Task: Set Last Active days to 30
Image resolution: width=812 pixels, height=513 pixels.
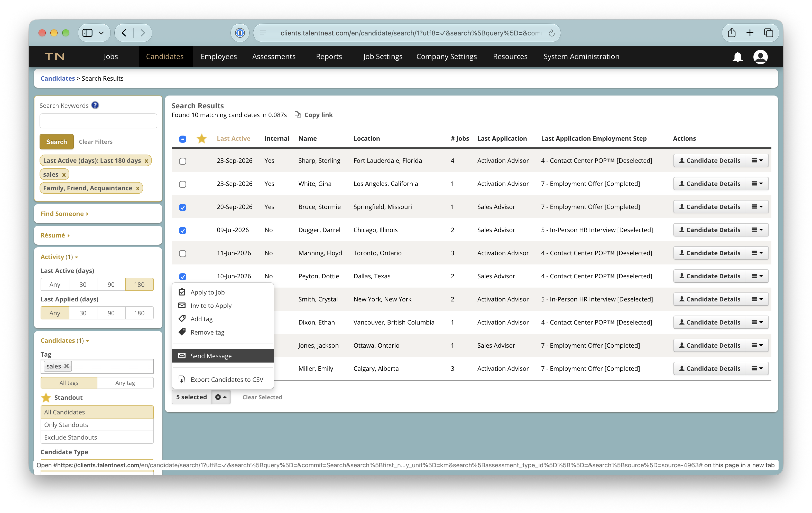Action: 83,284
